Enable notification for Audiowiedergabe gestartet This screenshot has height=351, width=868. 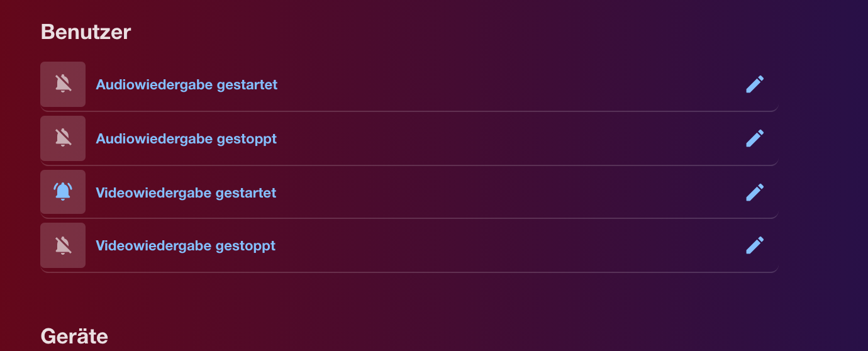pyautogui.click(x=63, y=84)
